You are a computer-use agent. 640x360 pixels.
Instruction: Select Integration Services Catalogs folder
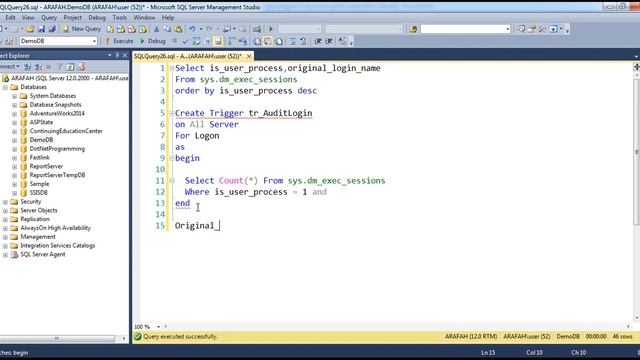coord(58,246)
